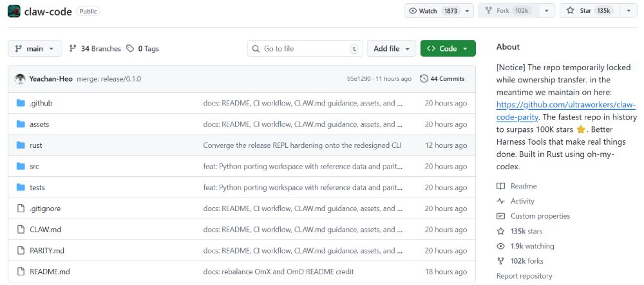Open the star lists dropdown arrow

coord(629,11)
